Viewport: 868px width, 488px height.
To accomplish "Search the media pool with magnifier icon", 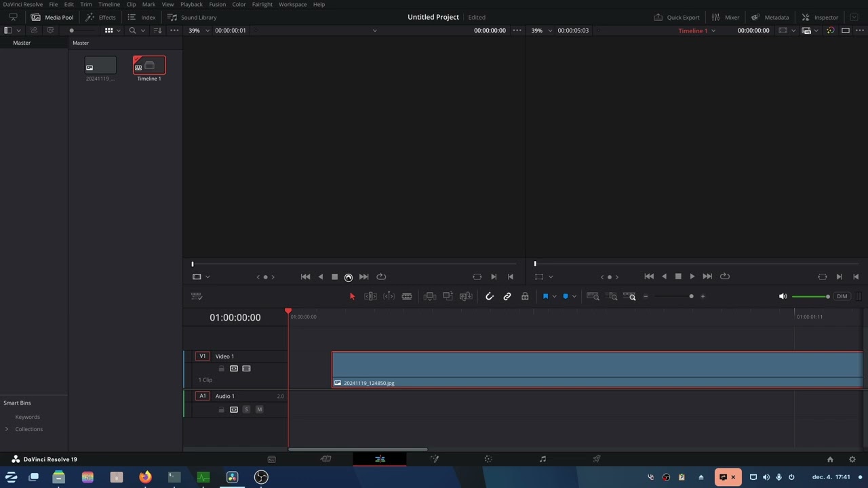I will pyautogui.click(x=132, y=30).
